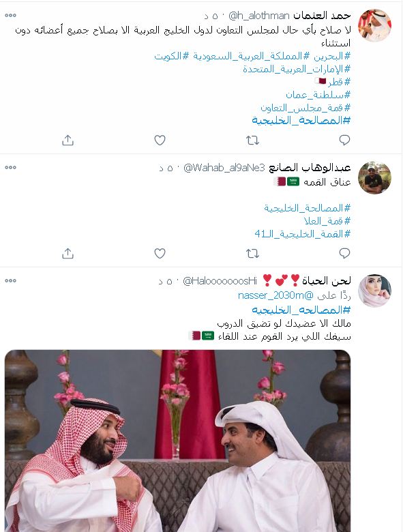403x532 pixels.
Task: Share the h_alothman tweet
Action: point(68,140)
